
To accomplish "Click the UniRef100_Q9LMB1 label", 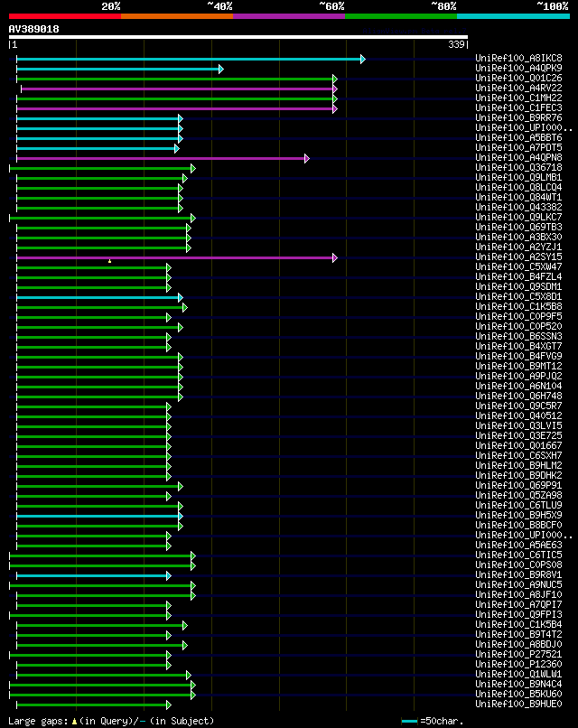I will [x=518, y=177].
